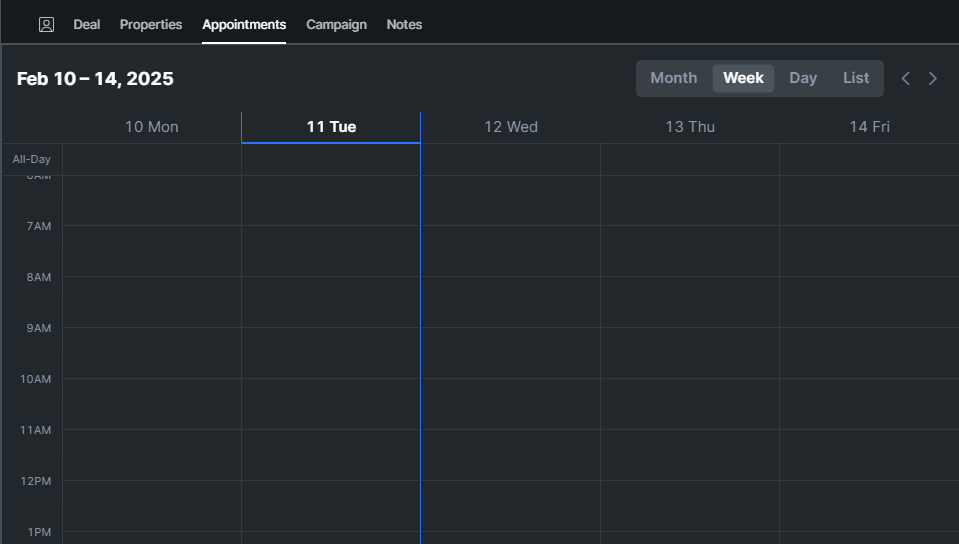This screenshot has height=544, width=959.
Task: Click the 13 Thu day header
Action: (690, 127)
